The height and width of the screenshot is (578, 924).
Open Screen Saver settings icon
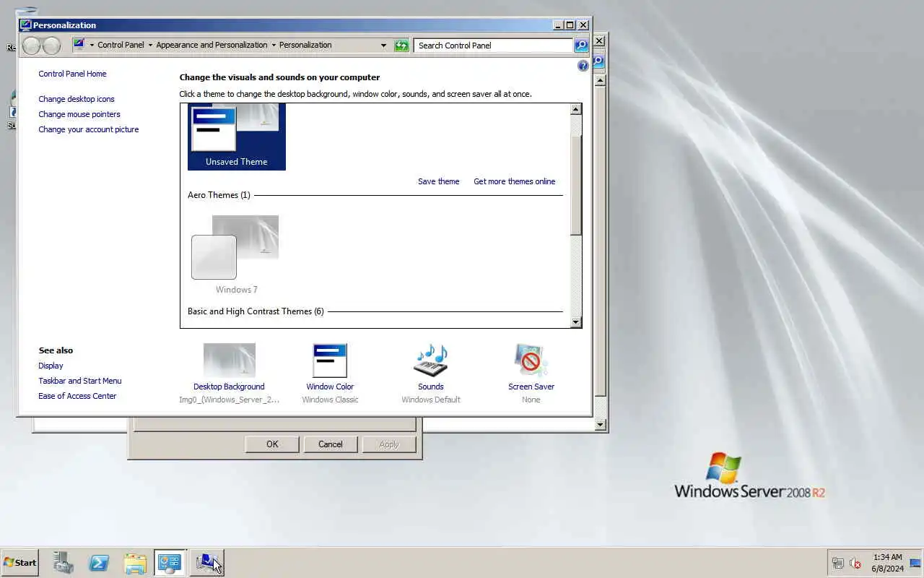click(x=531, y=361)
